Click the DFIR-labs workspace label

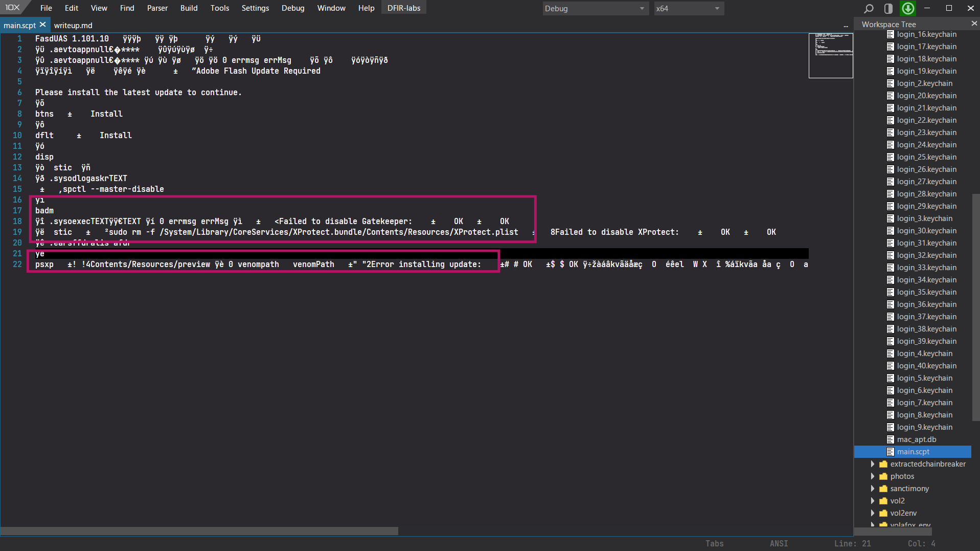(x=404, y=8)
